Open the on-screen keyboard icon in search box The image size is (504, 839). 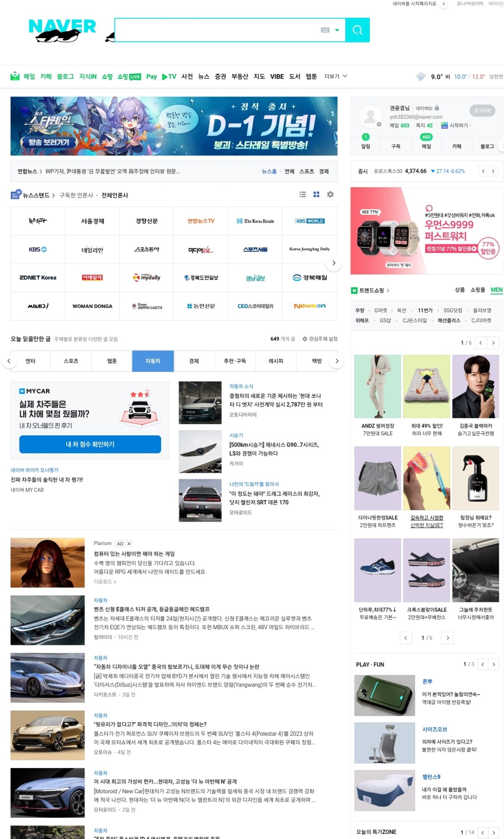point(325,30)
